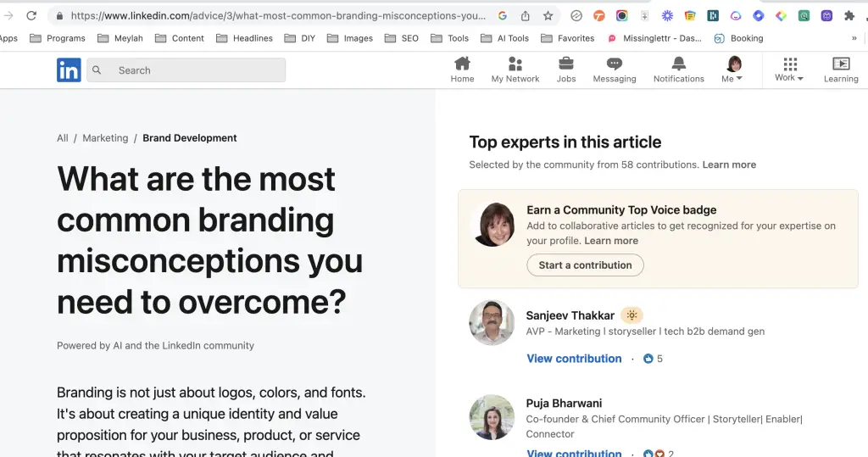
Task: Click the orange round extension icon
Action: [x=599, y=15]
